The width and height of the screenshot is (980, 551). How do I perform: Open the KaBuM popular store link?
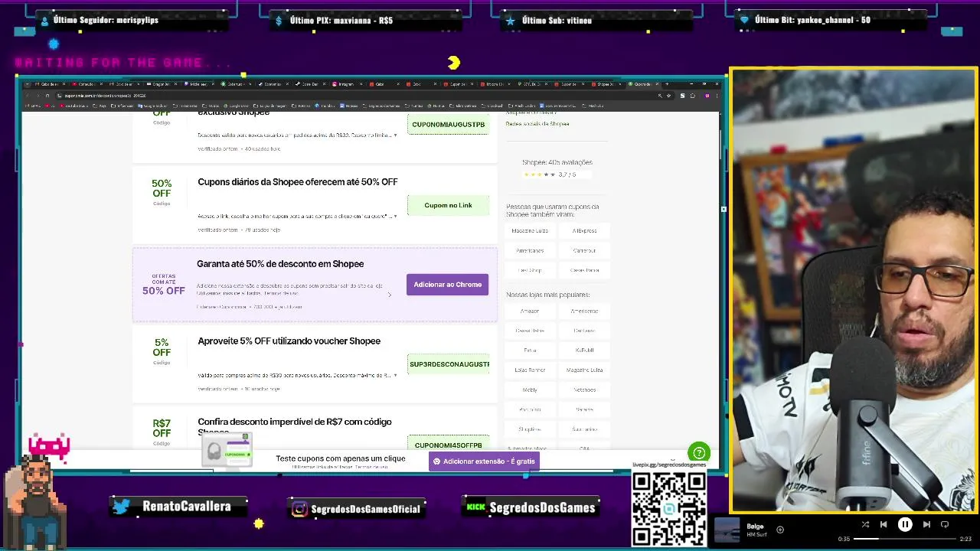(x=584, y=350)
